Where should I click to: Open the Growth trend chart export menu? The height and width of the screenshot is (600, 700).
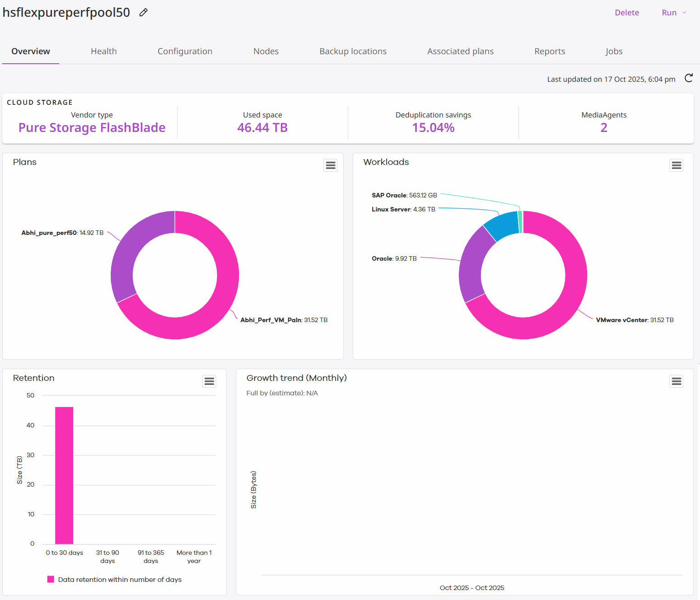676,381
